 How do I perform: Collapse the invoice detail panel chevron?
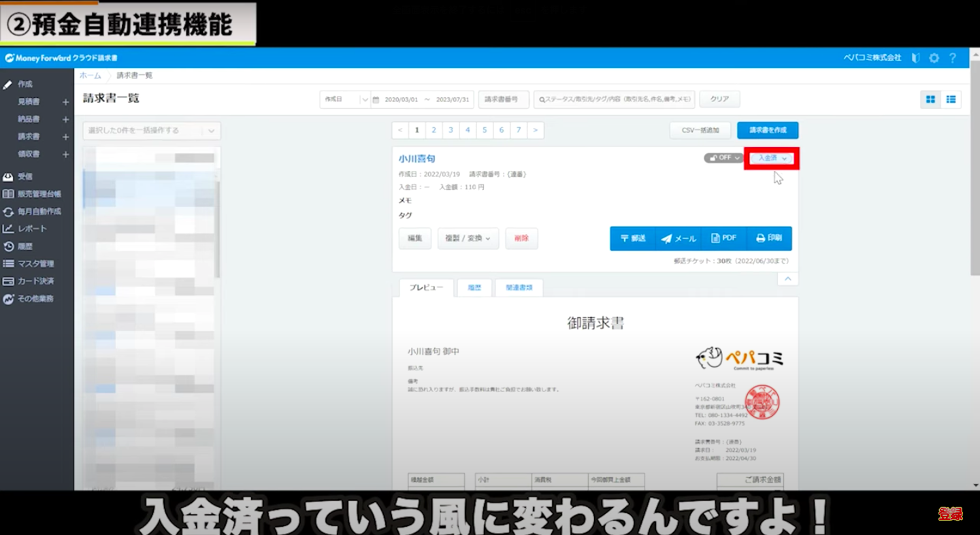click(787, 279)
